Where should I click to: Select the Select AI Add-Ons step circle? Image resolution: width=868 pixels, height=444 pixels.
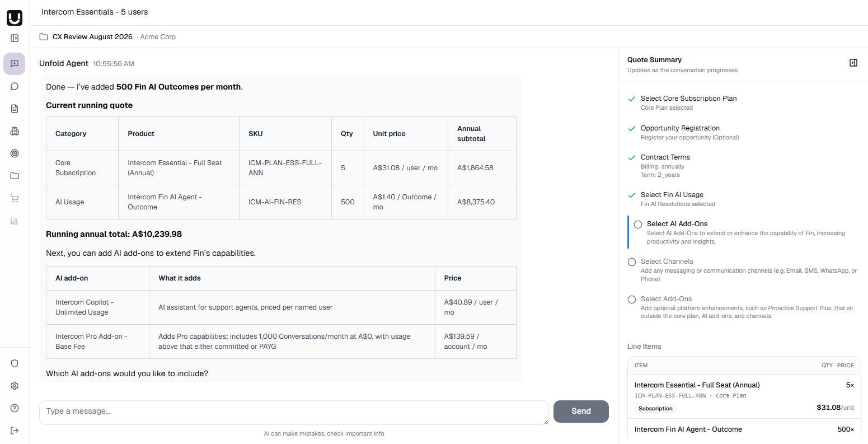[x=638, y=225]
